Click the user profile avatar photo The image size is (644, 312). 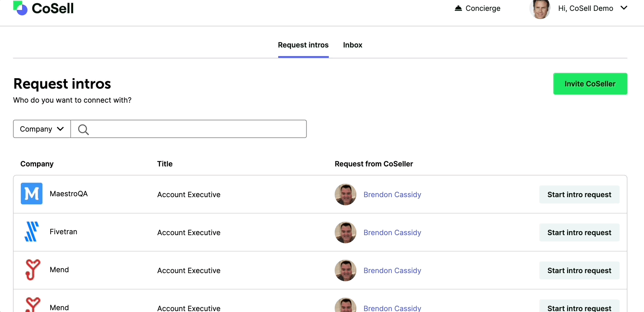540,8
